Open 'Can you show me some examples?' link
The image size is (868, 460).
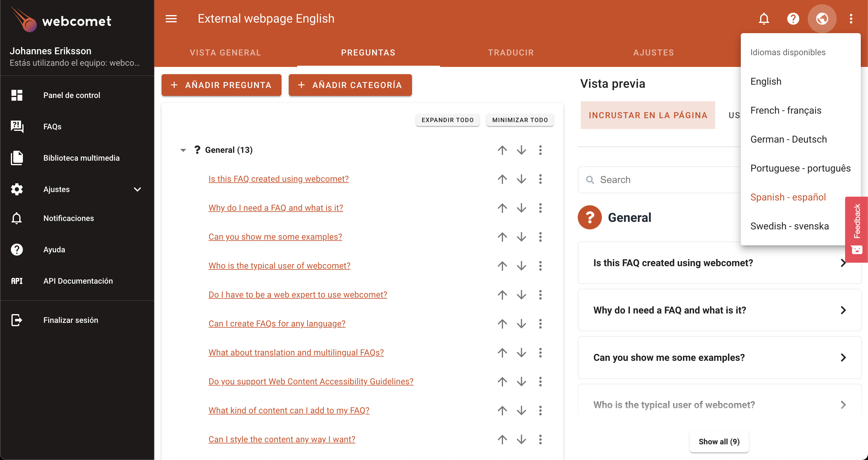275,237
